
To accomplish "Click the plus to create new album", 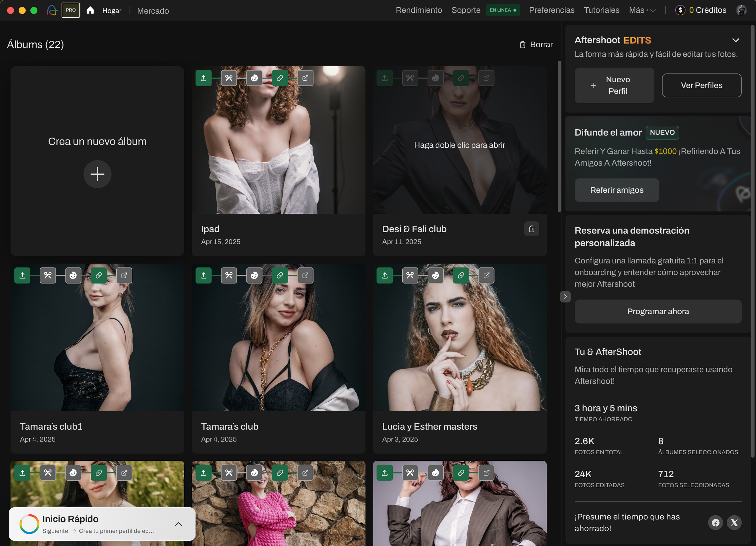I will [97, 174].
